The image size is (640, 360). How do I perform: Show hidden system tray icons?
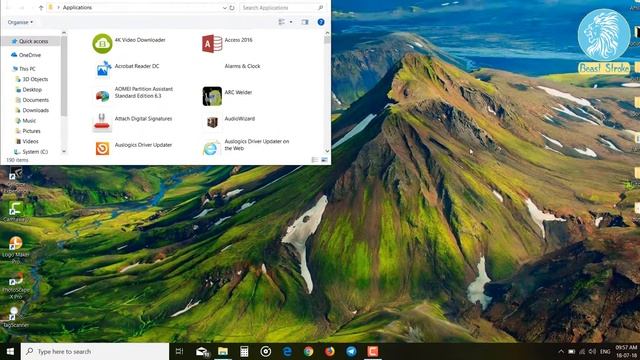[x=561, y=351]
